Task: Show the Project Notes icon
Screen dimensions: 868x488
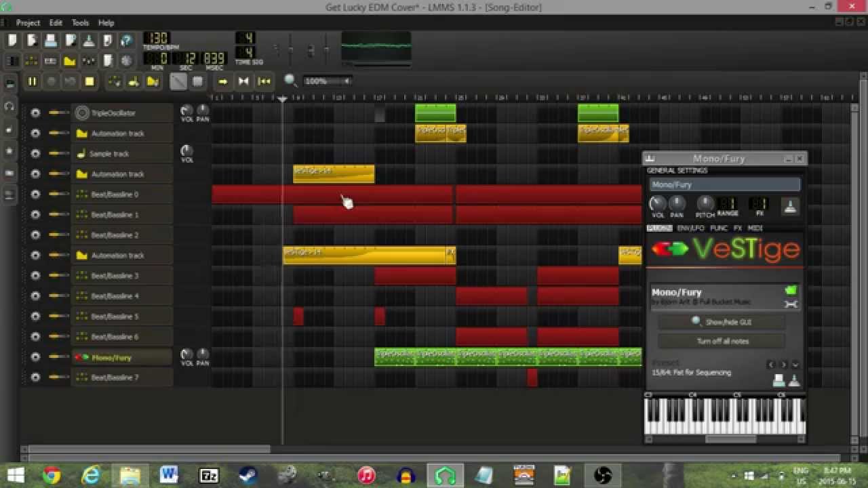Action: click(x=107, y=61)
